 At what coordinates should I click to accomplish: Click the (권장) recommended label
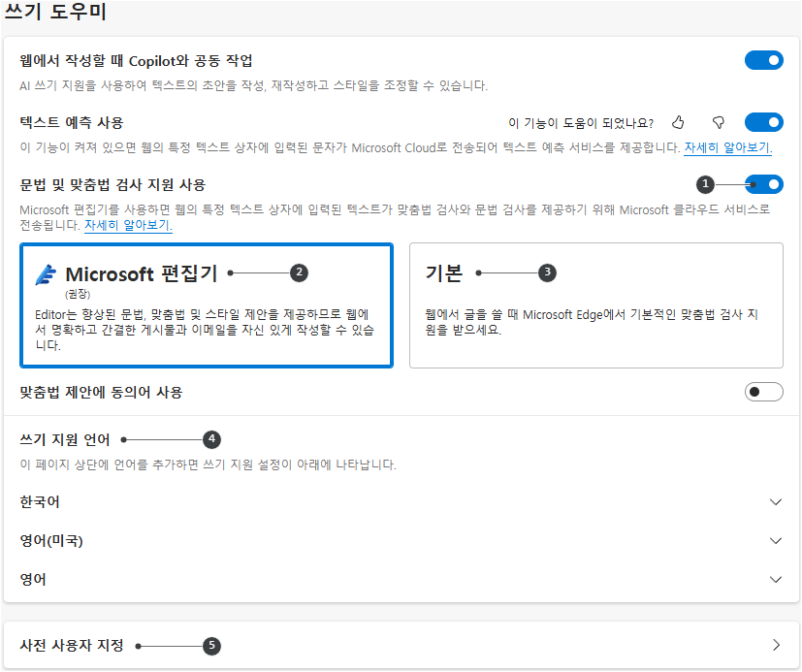pyautogui.click(x=78, y=294)
